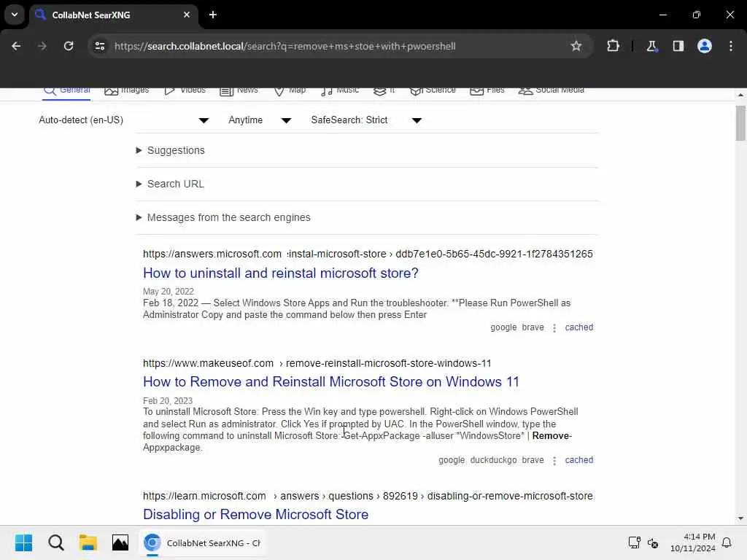Click the Feb 20, 2023 date text
The height and width of the screenshot is (560, 747).
168,401
